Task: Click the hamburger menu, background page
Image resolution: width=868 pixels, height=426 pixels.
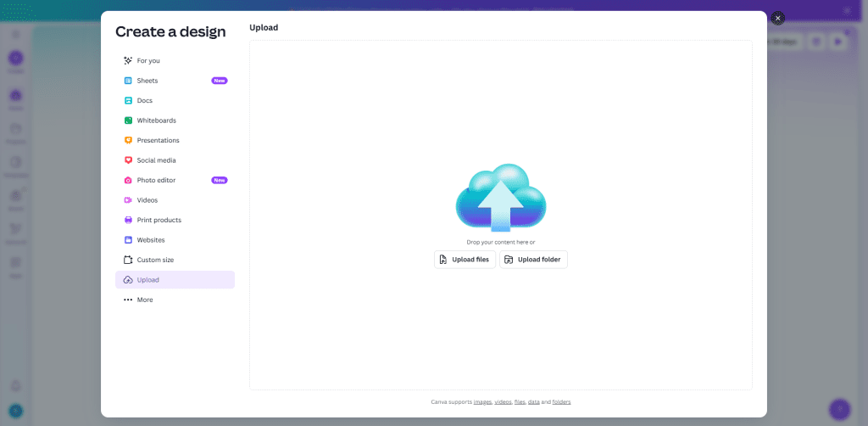Action: [16, 34]
